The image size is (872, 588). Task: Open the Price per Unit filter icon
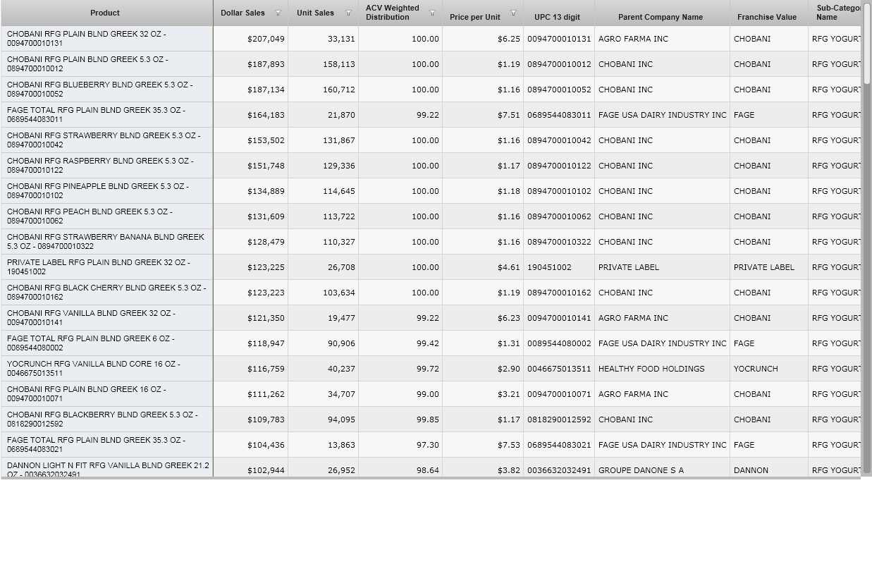(x=513, y=13)
